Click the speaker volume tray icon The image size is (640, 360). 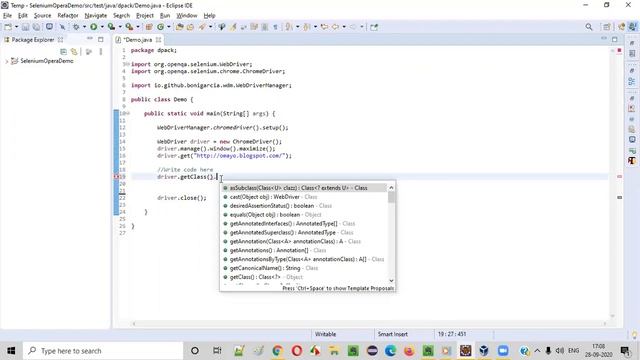560,351
